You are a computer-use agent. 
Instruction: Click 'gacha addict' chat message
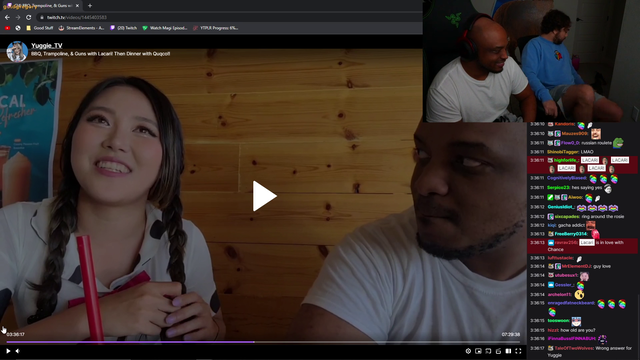571,225
